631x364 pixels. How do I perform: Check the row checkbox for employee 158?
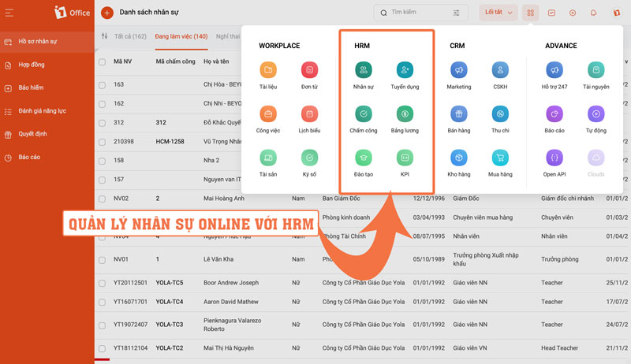pos(103,161)
